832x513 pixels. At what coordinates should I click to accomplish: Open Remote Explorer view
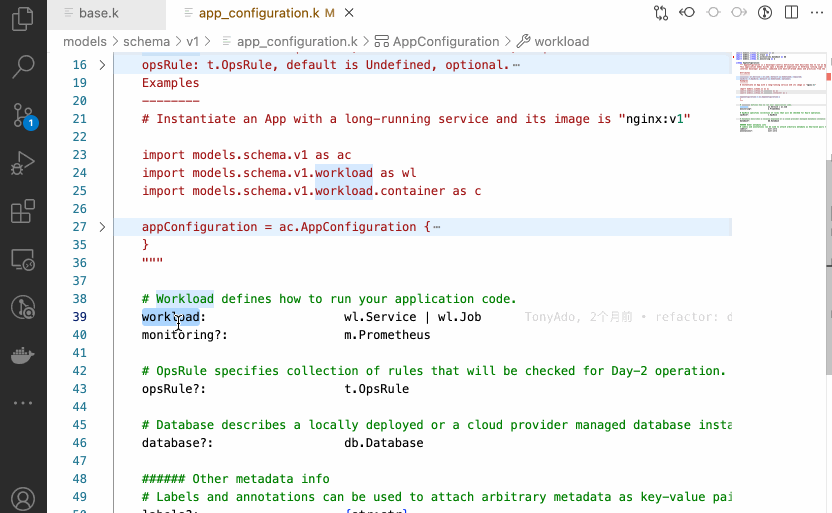(23, 260)
